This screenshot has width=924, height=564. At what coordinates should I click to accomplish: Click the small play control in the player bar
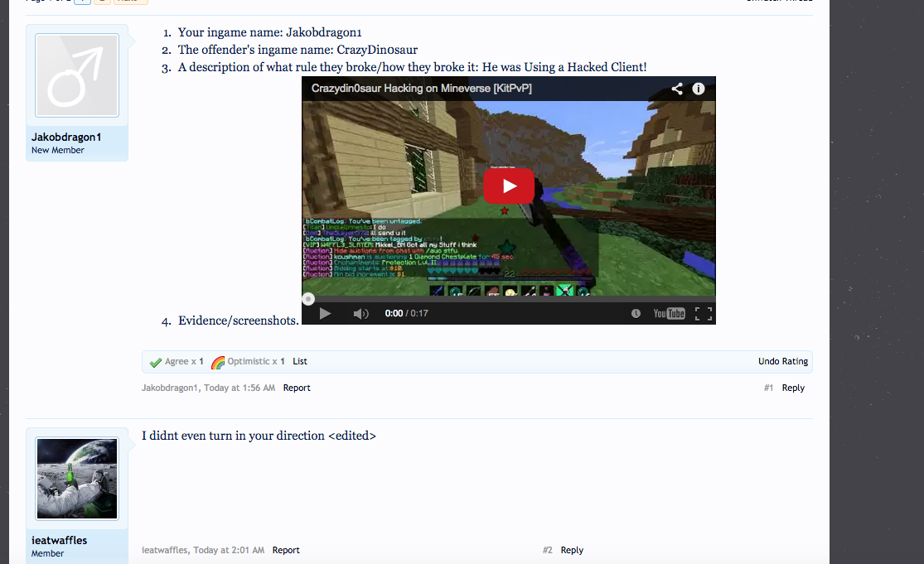(325, 313)
